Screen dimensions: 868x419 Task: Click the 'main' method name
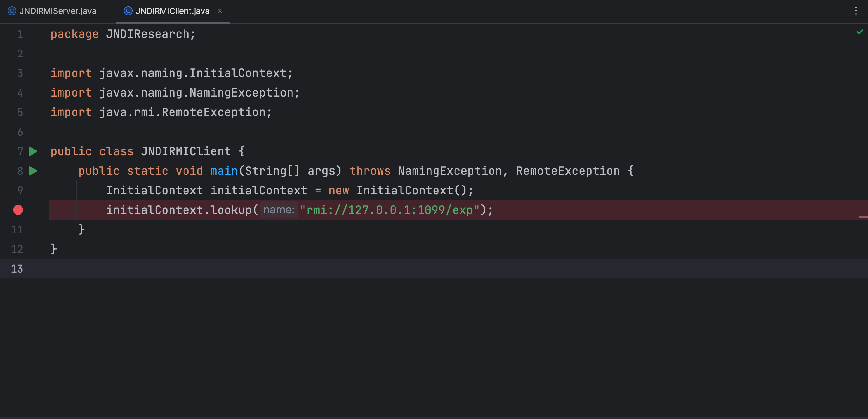point(224,171)
